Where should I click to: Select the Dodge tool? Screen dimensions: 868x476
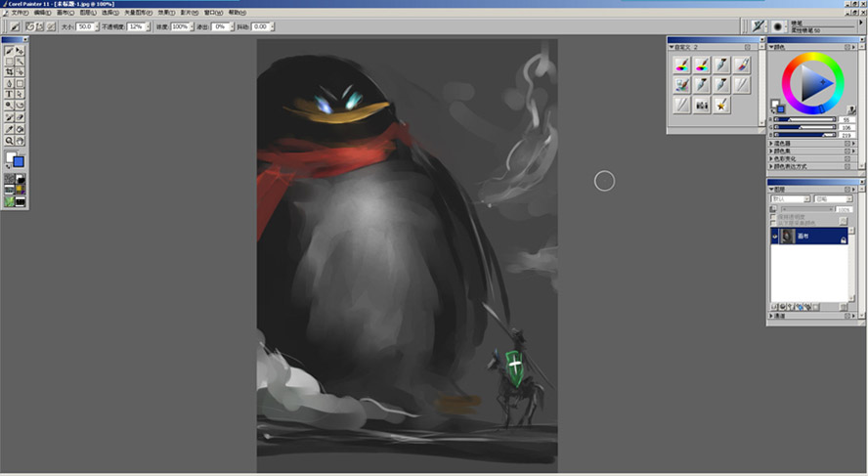point(10,106)
